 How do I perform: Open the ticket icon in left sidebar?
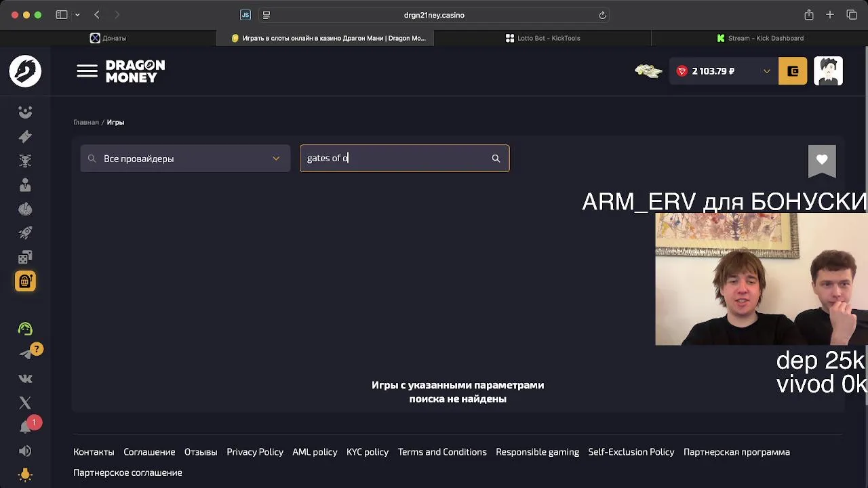point(25,137)
